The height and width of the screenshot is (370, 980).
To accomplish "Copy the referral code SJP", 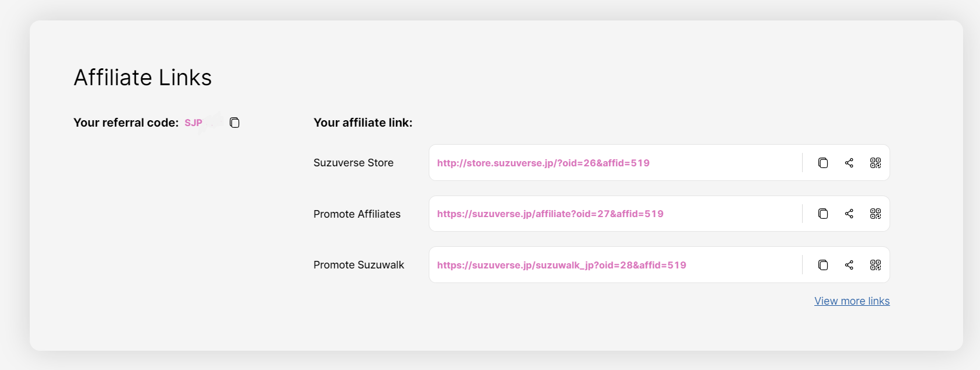I will tap(235, 123).
